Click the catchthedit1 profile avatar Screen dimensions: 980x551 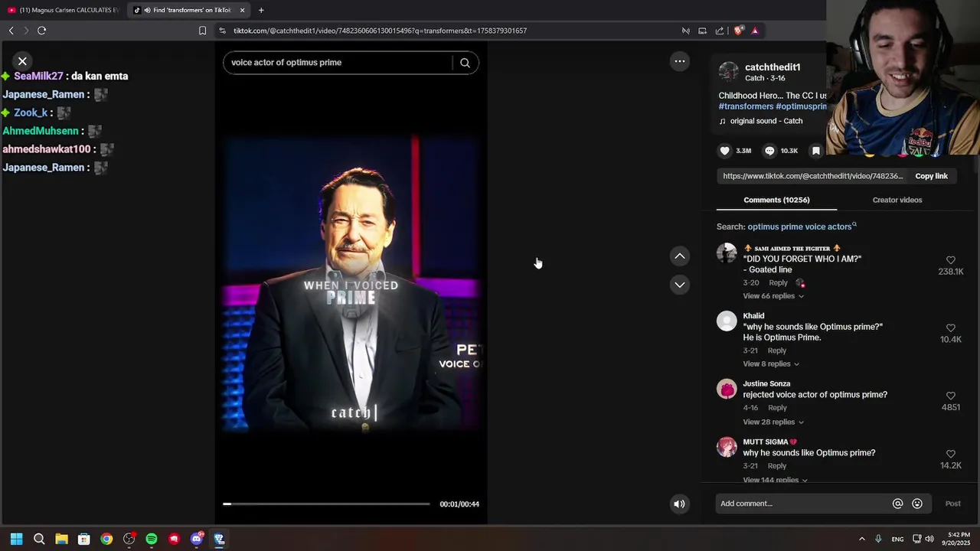pos(729,72)
